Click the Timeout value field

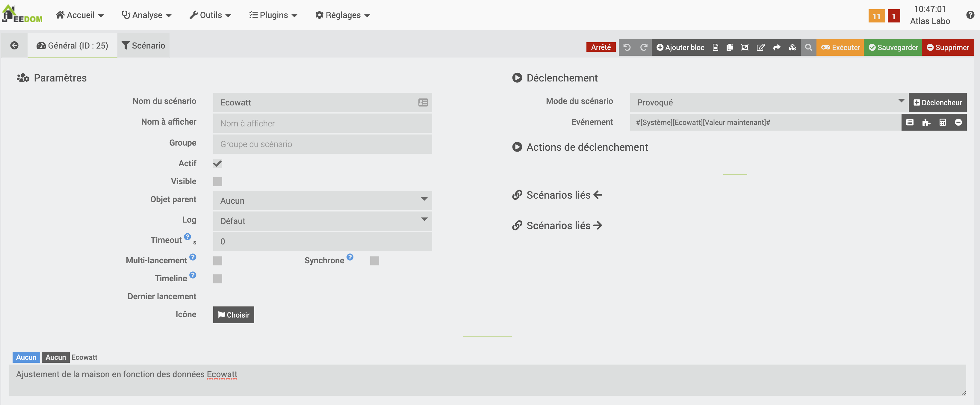323,241
